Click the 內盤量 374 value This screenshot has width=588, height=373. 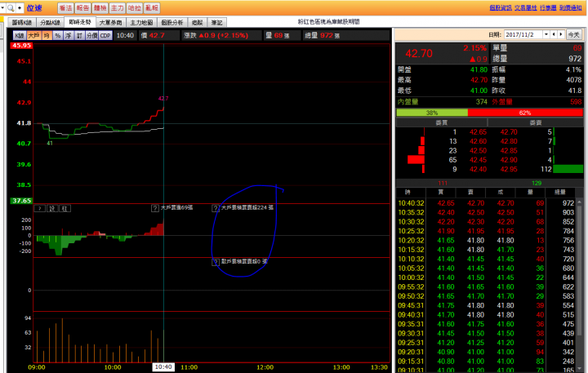482,101
